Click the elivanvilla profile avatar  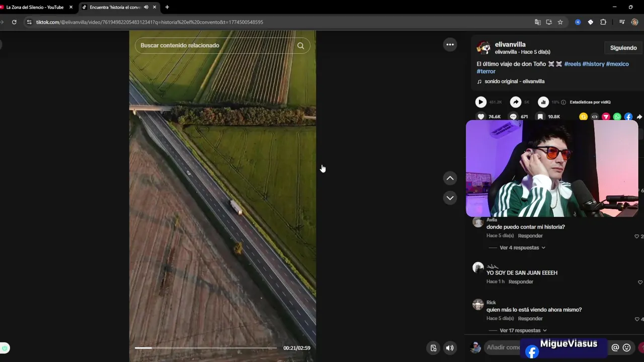[484, 48]
